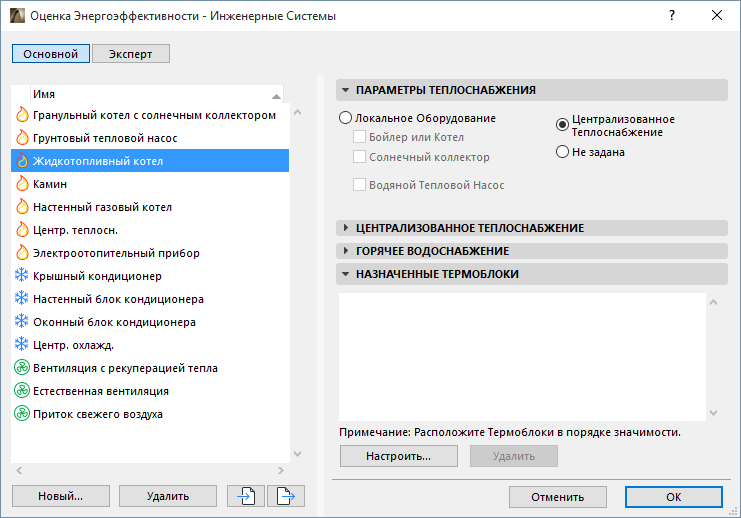Click flame icon of Жидкотопливный котел row
Screen dimensions: 741x518
(x=22, y=161)
